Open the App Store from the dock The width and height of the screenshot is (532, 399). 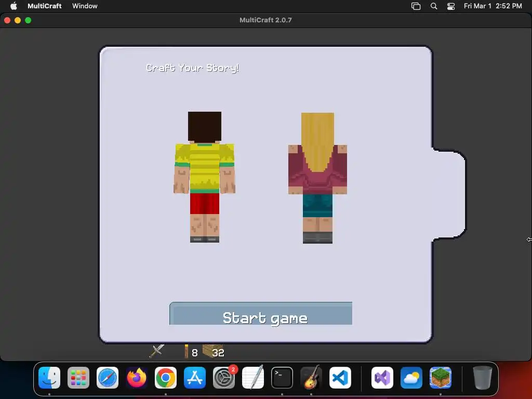(195, 378)
